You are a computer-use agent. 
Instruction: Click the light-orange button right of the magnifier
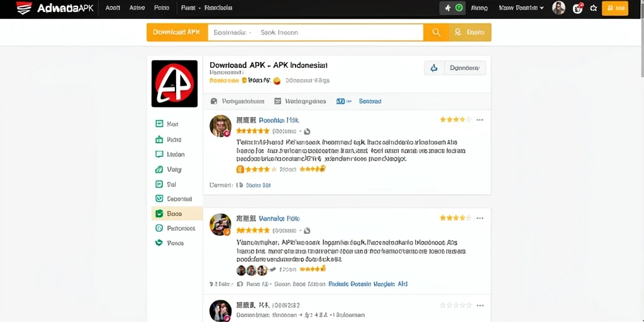tap(470, 33)
